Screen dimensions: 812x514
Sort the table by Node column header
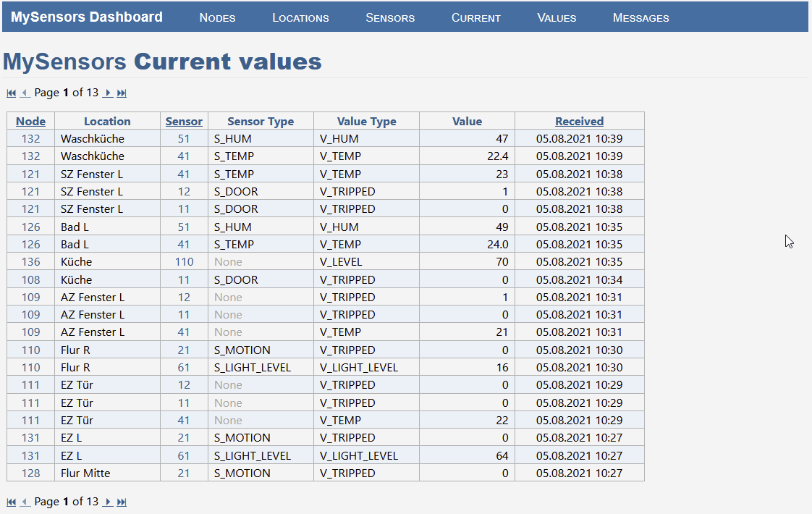pyautogui.click(x=30, y=121)
